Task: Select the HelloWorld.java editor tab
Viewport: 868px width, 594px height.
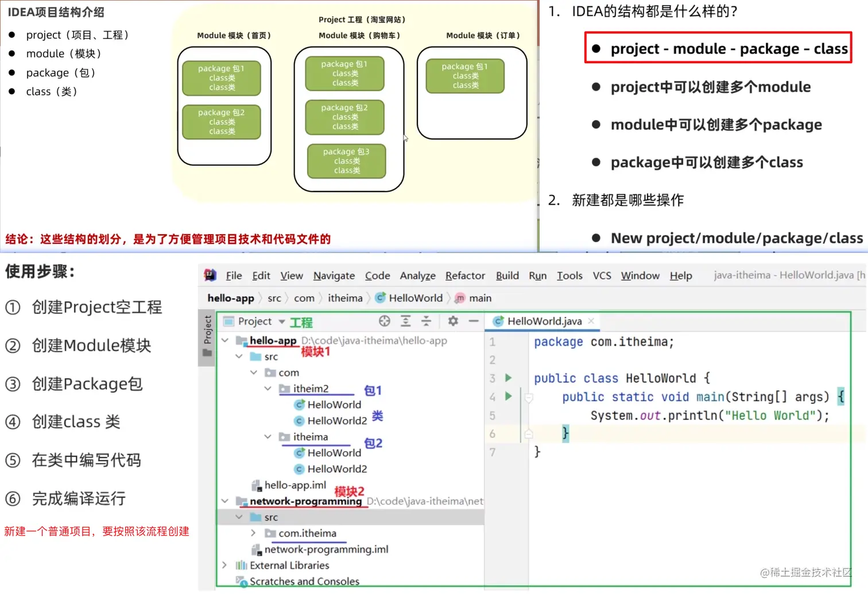Action: coord(544,321)
